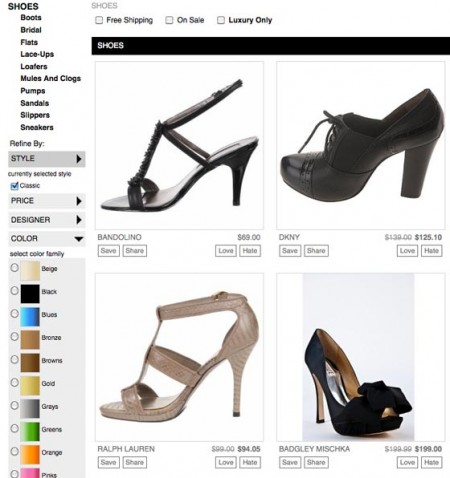Share the DKNY shoe
Viewport: 450px width, 478px height.
tap(316, 251)
